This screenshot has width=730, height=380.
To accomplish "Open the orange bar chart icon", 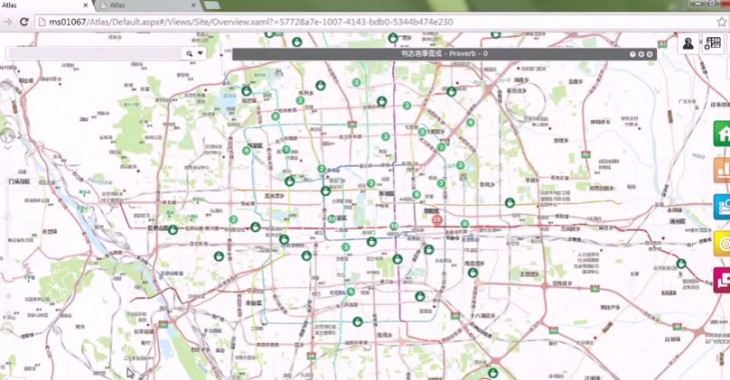I will pyautogui.click(x=723, y=170).
